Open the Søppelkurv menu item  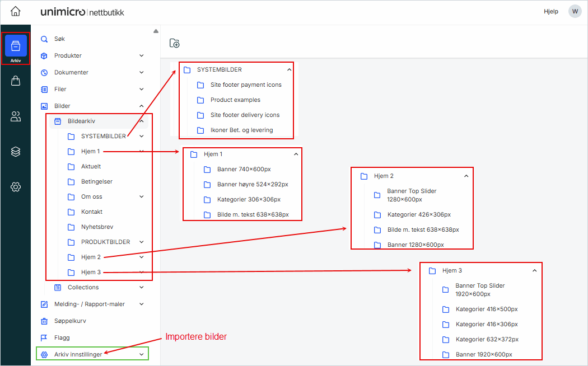coord(69,321)
